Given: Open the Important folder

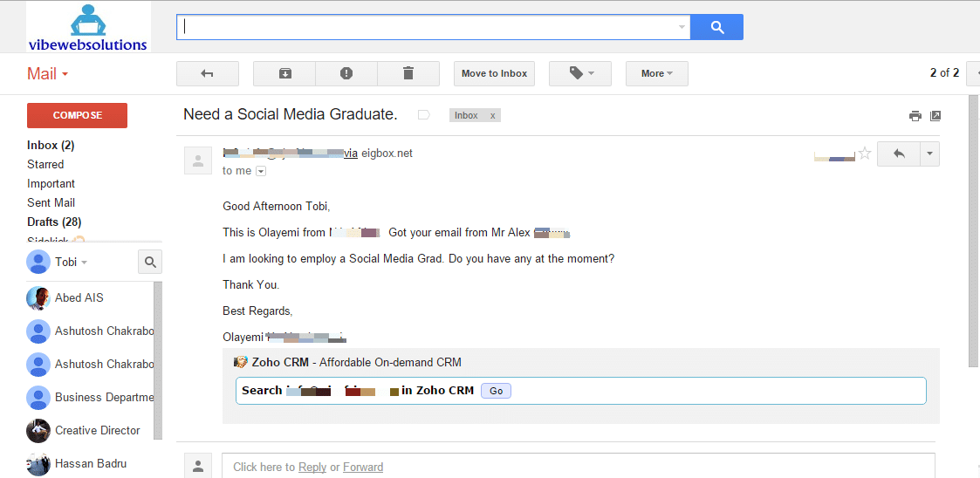Looking at the screenshot, I should (51, 184).
